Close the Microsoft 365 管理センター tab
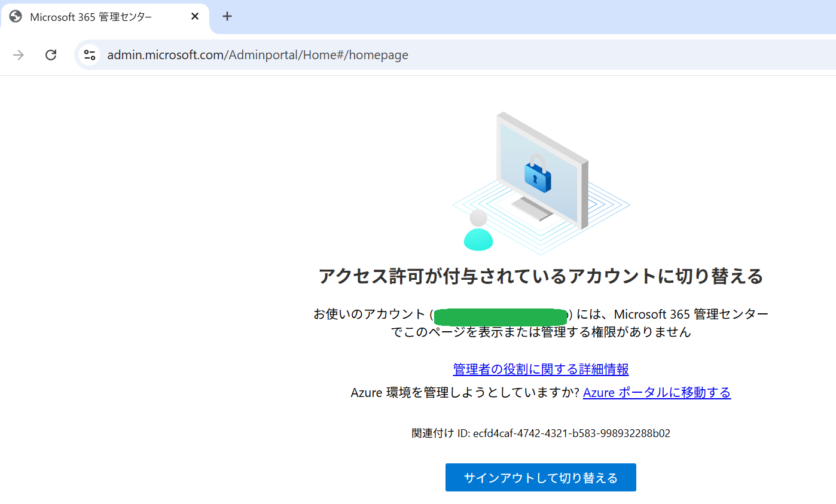This screenshot has width=836, height=504. point(195,17)
